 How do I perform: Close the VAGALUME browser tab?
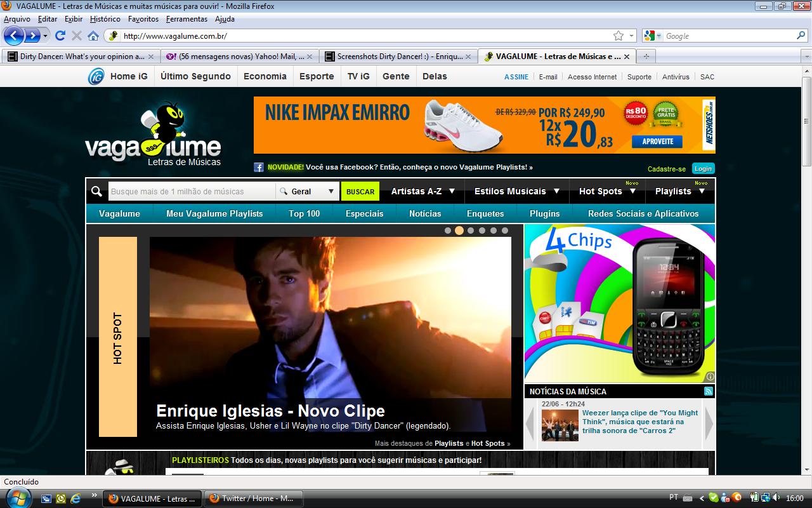point(627,56)
